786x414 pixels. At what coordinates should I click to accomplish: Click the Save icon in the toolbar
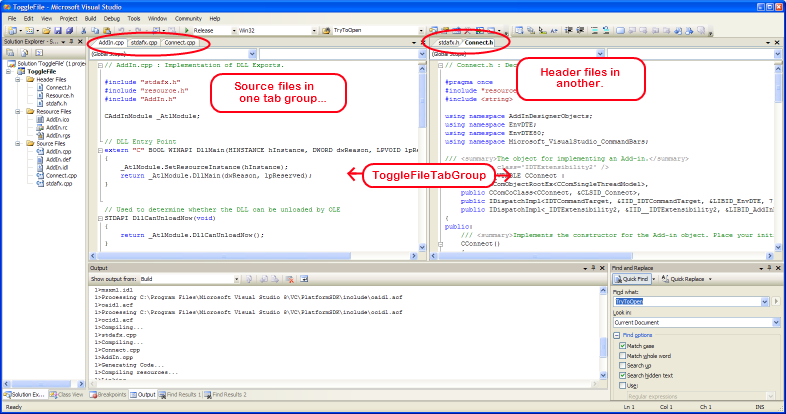coord(58,31)
